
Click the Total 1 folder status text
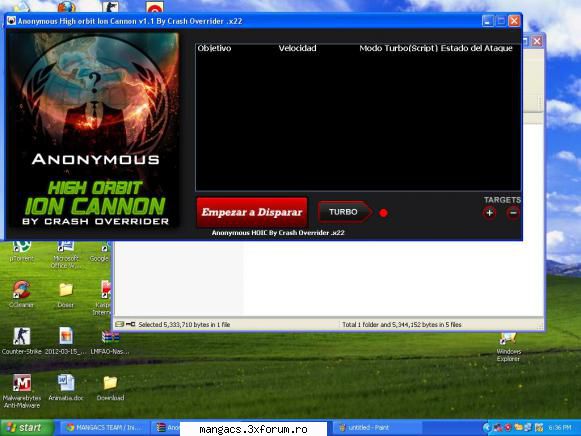click(x=402, y=325)
